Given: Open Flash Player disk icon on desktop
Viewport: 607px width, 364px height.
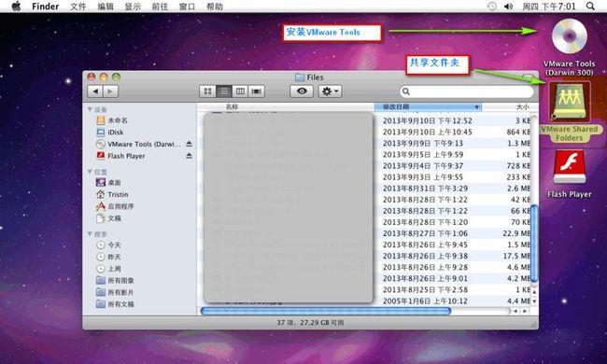Looking at the screenshot, I should [569, 167].
